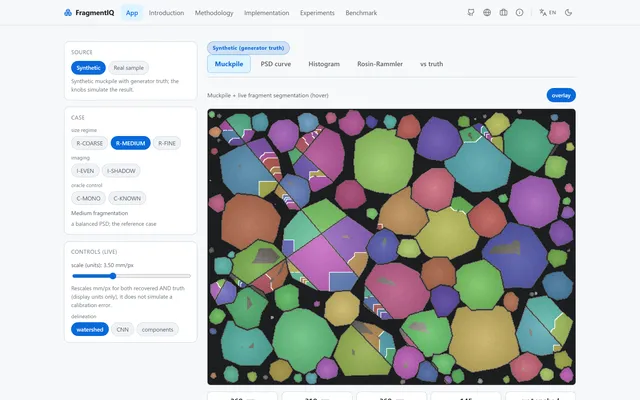
Task: Click the scale mm/px slider handle
Action: click(113, 276)
